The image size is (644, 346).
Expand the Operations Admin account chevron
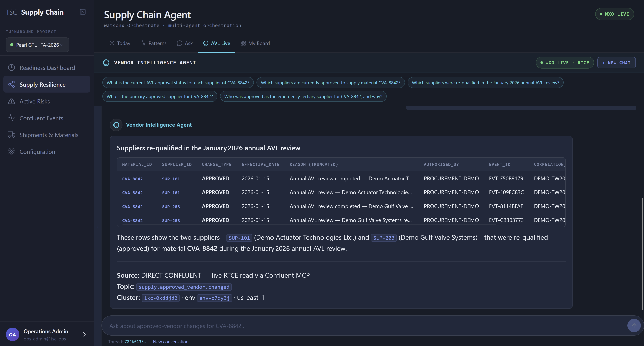point(84,334)
